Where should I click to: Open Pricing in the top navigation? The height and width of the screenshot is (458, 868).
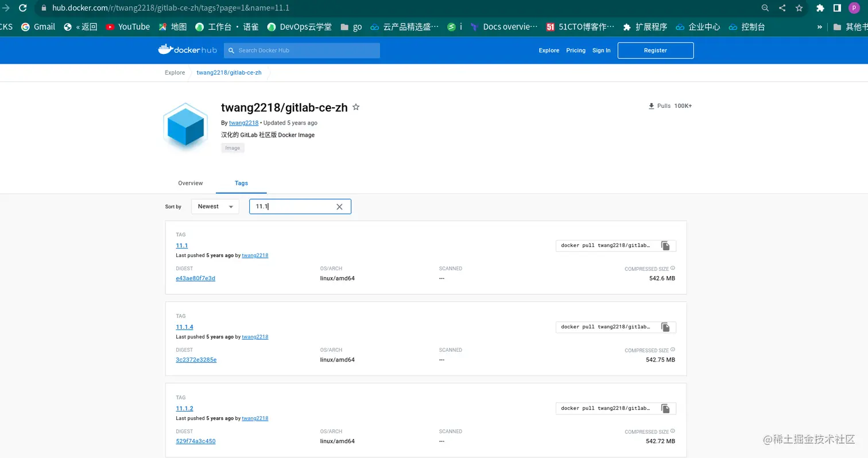(x=576, y=51)
